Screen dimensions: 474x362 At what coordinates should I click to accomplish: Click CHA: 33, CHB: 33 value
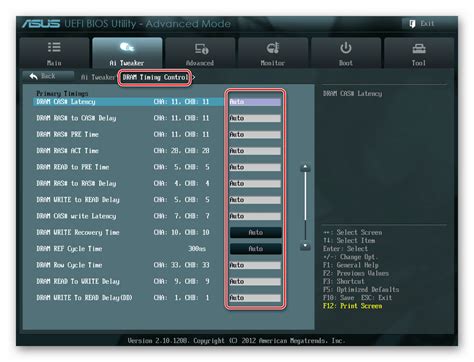point(182,265)
